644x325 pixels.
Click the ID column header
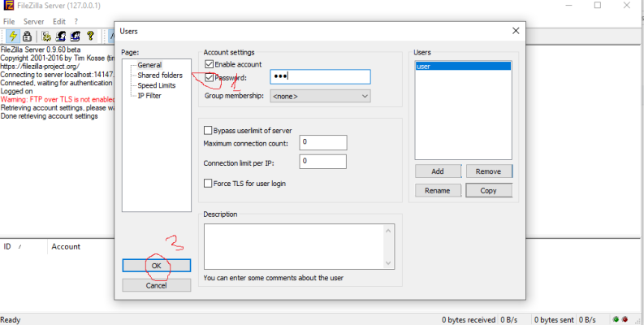(x=24, y=246)
